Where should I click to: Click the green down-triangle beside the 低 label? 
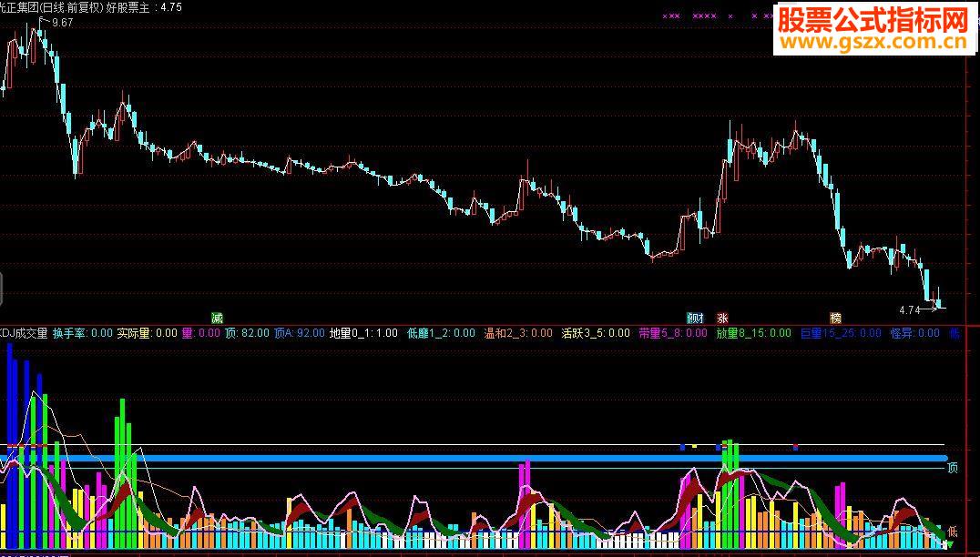click(x=951, y=544)
